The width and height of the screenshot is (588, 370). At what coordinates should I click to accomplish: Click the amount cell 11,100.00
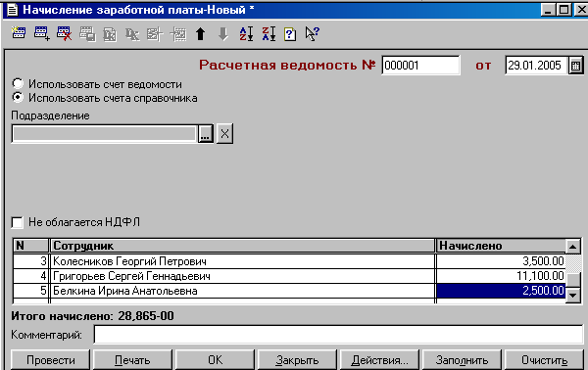(501, 276)
